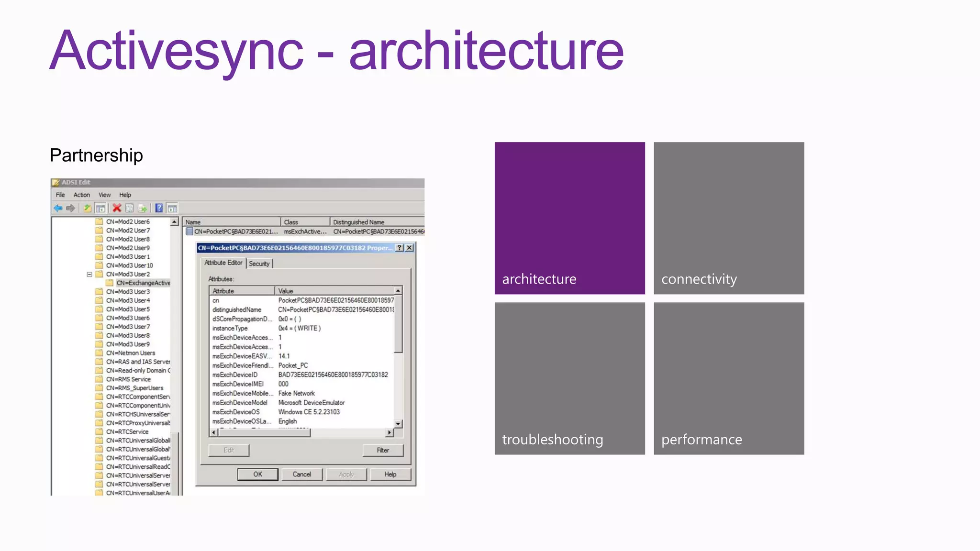Select CN=Read-only Domain tree item
This screenshot has width=980, height=551.
138,370
